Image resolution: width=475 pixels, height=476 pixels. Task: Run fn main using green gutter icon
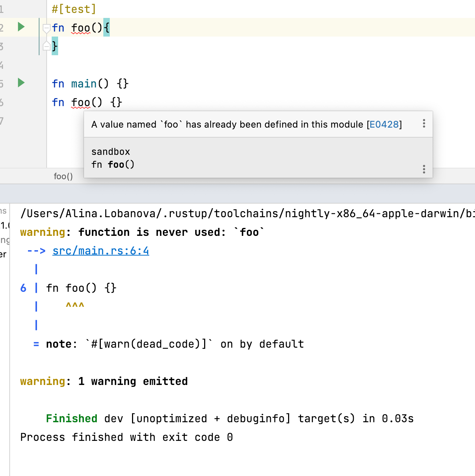(21, 83)
